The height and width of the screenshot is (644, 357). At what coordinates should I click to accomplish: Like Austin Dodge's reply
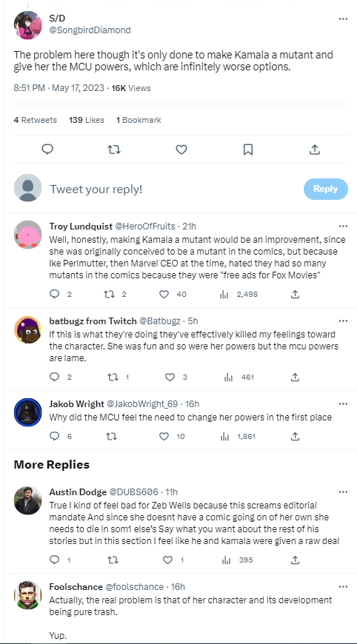(x=167, y=560)
